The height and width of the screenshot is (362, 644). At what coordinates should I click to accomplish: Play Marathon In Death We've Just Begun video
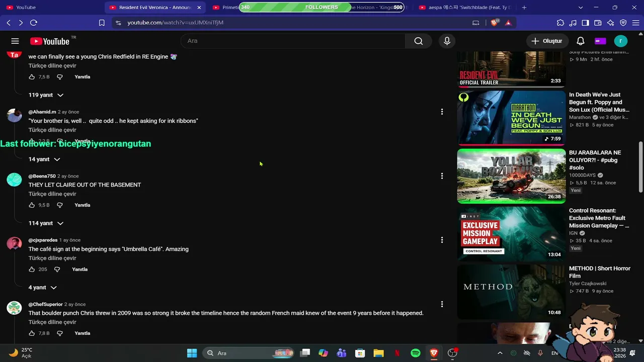tap(511, 118)
